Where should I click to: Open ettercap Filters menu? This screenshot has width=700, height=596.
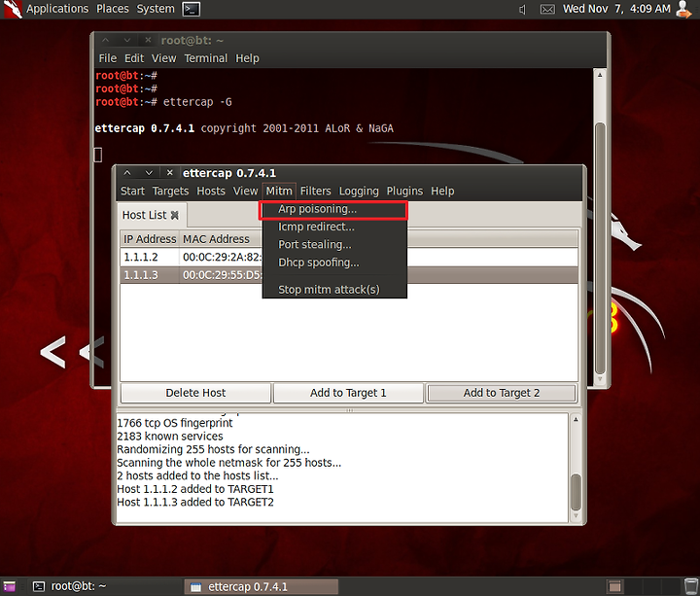[x=316, y=192]
